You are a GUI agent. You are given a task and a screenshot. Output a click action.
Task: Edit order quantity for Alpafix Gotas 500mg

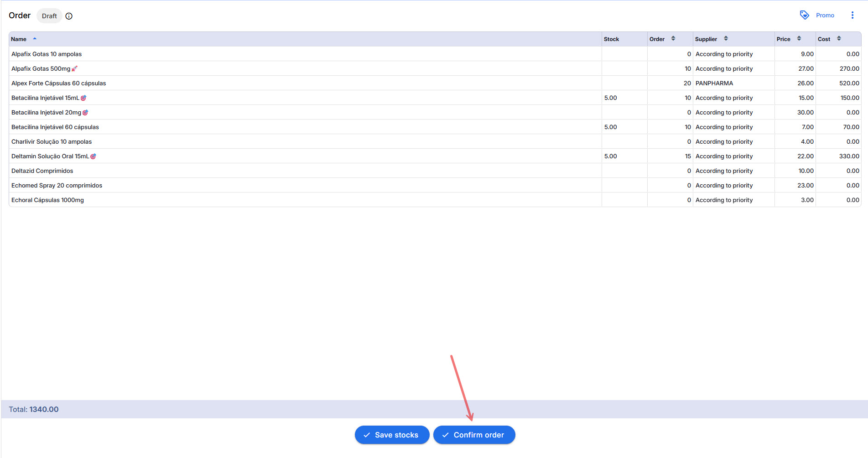670,68
